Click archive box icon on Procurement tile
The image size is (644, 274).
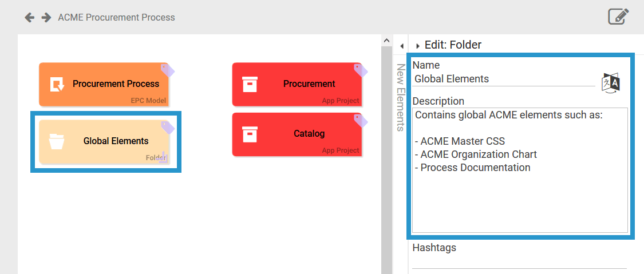(250, 85)
